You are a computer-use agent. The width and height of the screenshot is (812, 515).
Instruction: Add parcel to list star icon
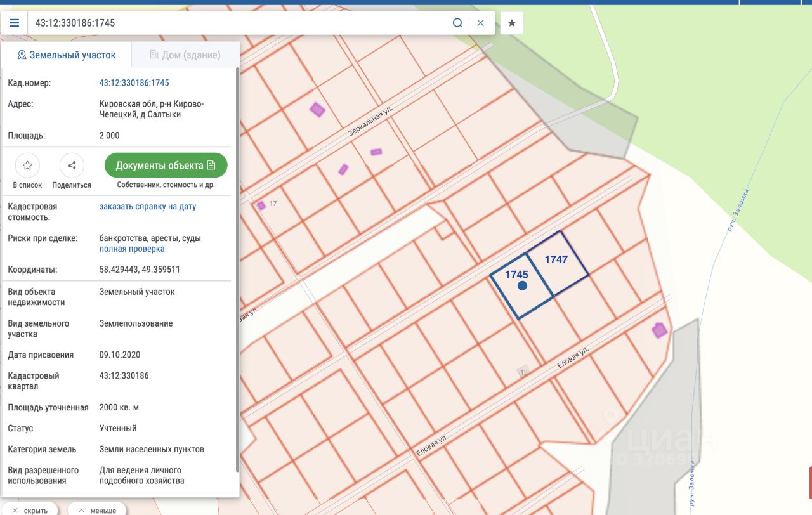click(27, 166)
